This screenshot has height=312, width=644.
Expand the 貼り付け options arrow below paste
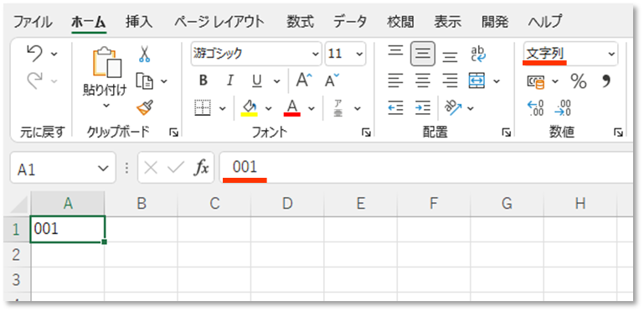pos(106,106)
